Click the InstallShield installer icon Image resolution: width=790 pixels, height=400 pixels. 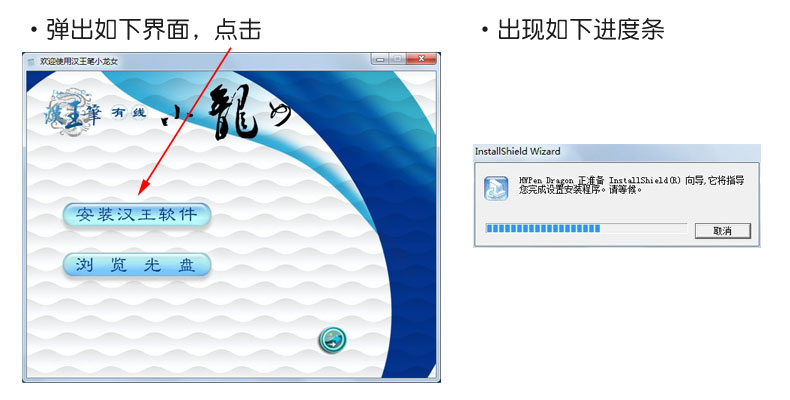496,188
